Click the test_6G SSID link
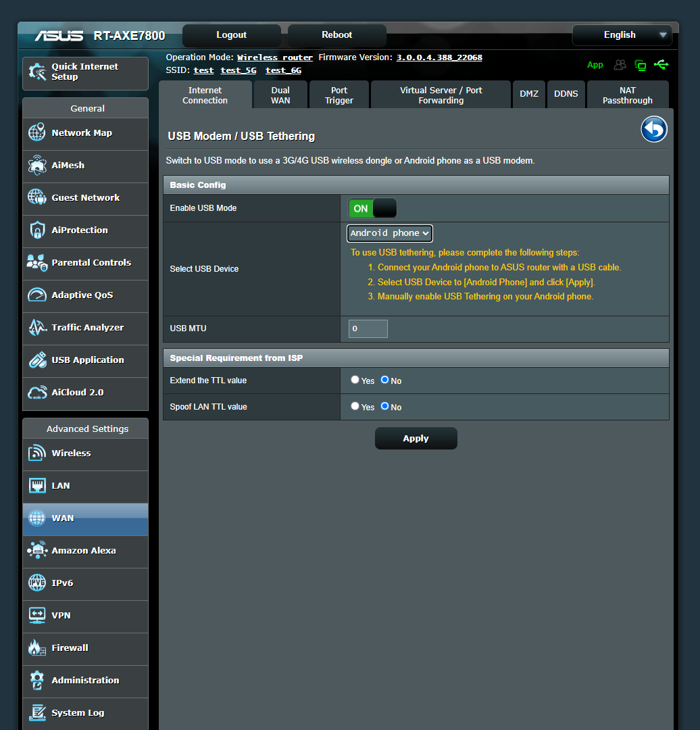The width and height of the screenshot is (700, 730). [283, 70]
